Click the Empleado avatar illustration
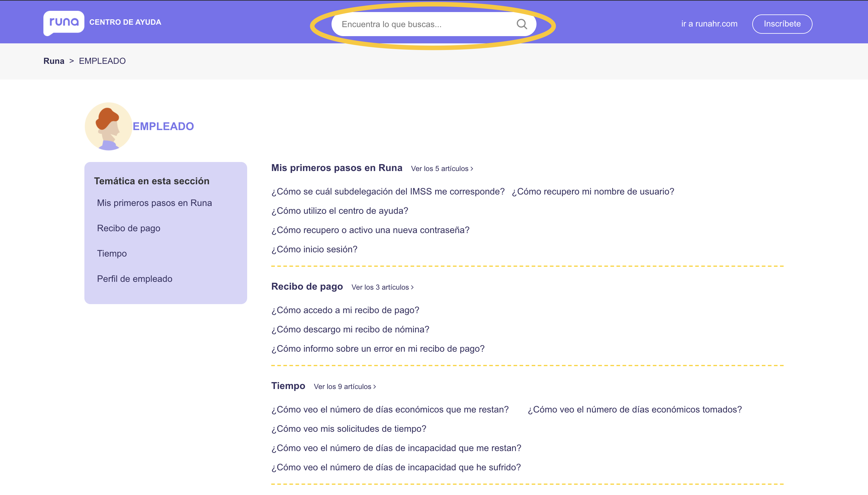 click(108, 126)
